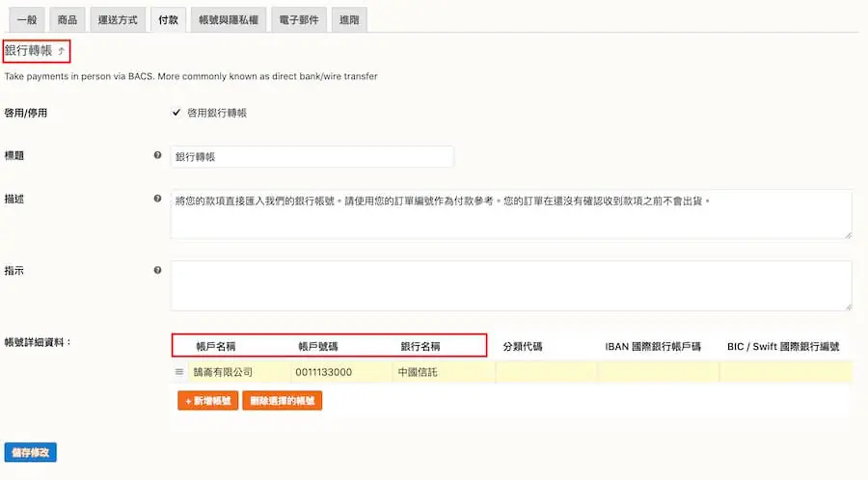Click the row reorder handle for 鵠崙有限公司
The height and width of the screenshot is (480, 868).
(x=179, y=372)
